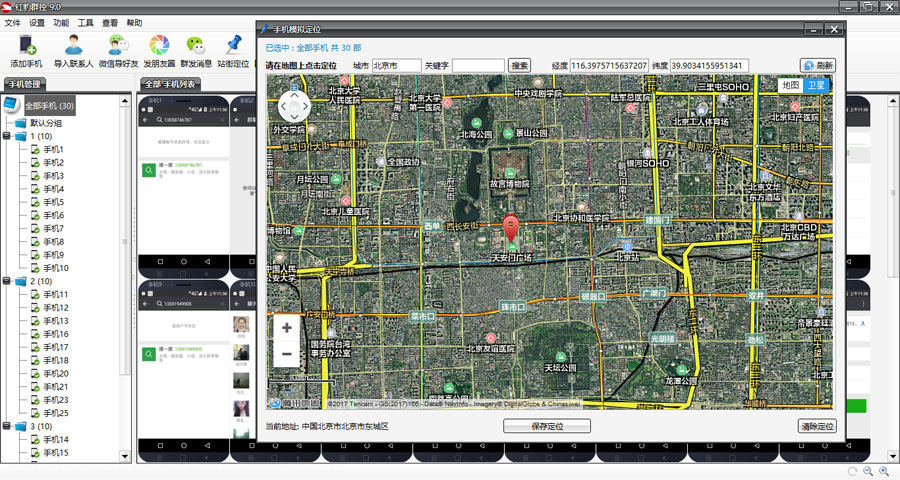
Task: Click the 北京儿童医院 map marker
Action: (x=345, y=207)
